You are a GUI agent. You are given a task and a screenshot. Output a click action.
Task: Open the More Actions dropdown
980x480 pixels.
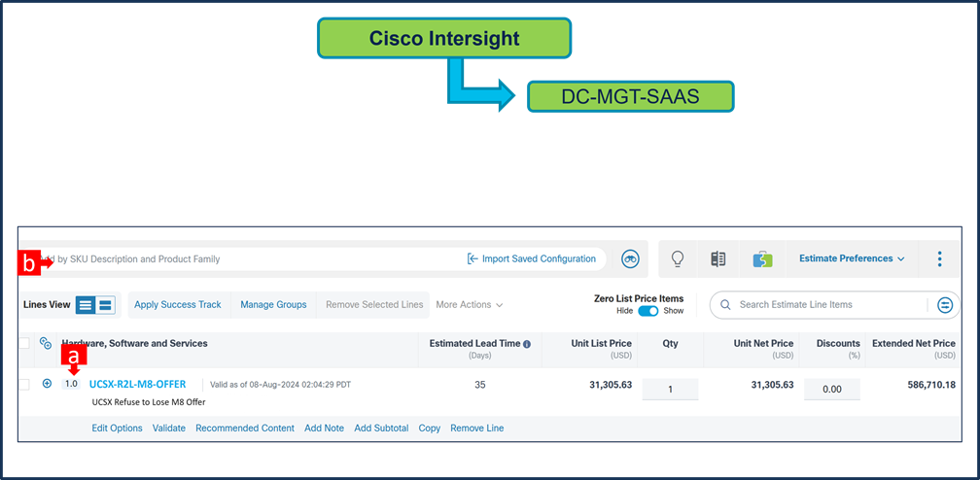click(470, 305)
